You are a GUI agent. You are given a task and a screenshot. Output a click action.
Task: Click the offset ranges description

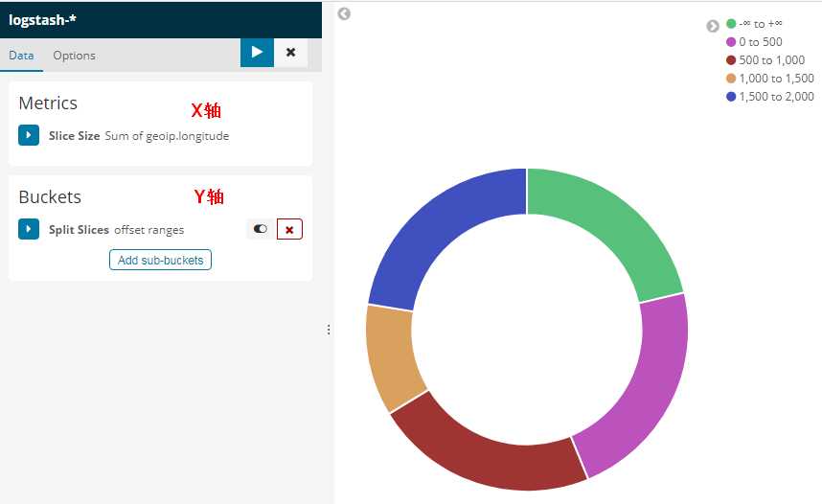[148, 230]
